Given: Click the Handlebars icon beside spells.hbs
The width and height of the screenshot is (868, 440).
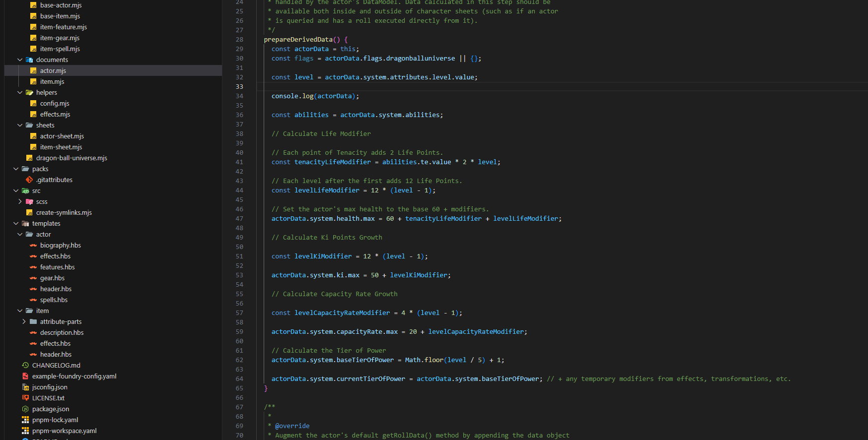Looking at the screenshot, I should [33, 300].
